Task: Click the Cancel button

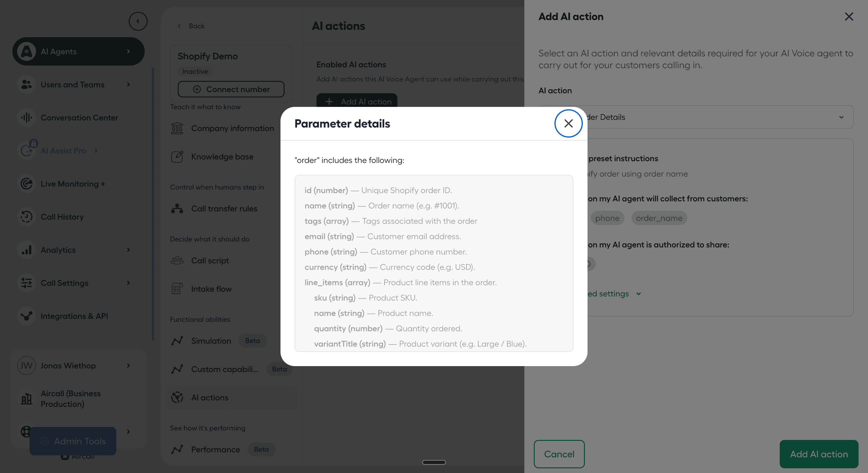Action: [x=559, y=454]
